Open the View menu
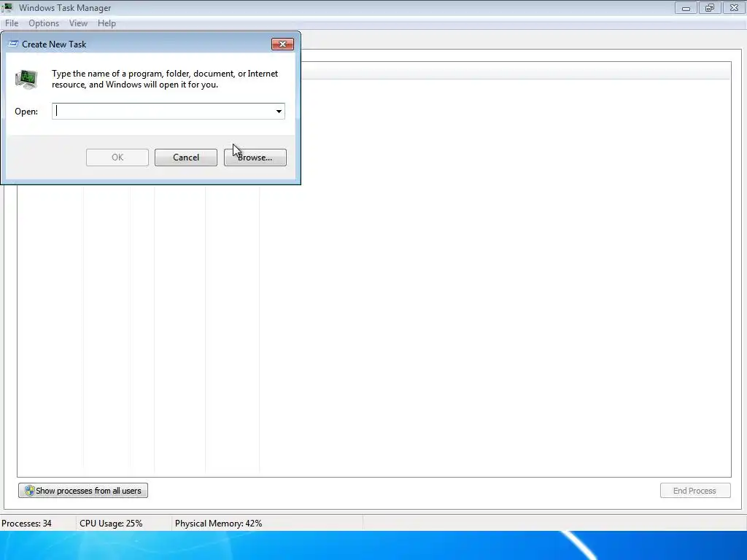This screenshot has height=560, width=747. click(x=78, y=23)
